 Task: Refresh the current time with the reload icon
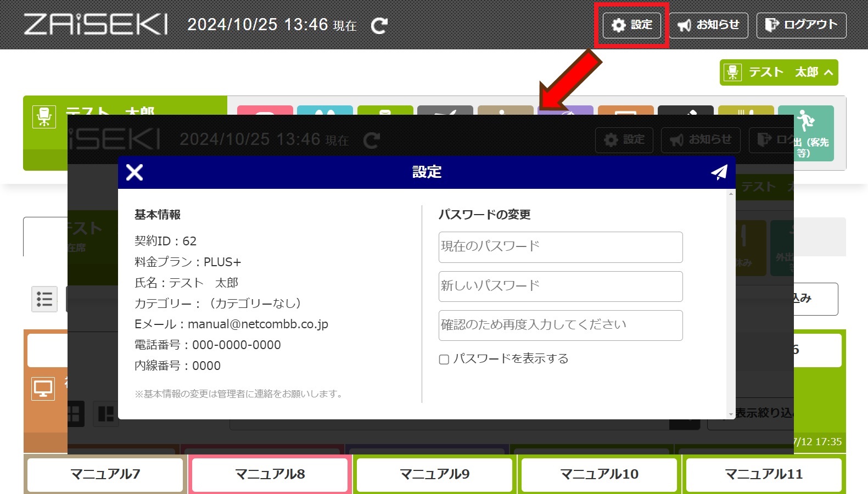[x=379, y=25]
